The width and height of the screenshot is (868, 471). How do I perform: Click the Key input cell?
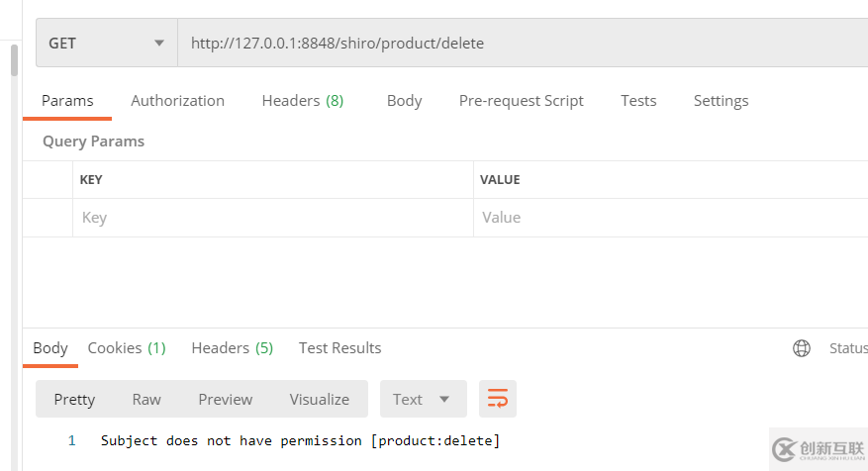[272, 218]
